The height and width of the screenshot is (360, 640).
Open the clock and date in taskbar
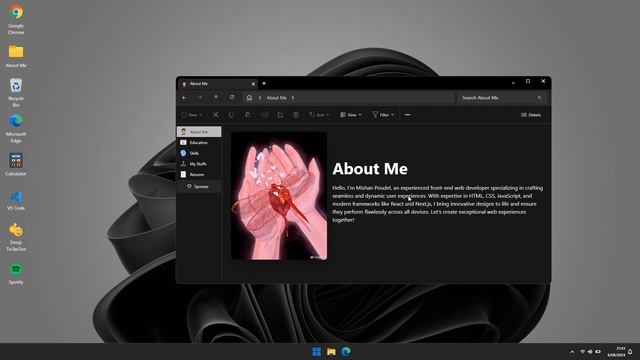click(616, 352)
